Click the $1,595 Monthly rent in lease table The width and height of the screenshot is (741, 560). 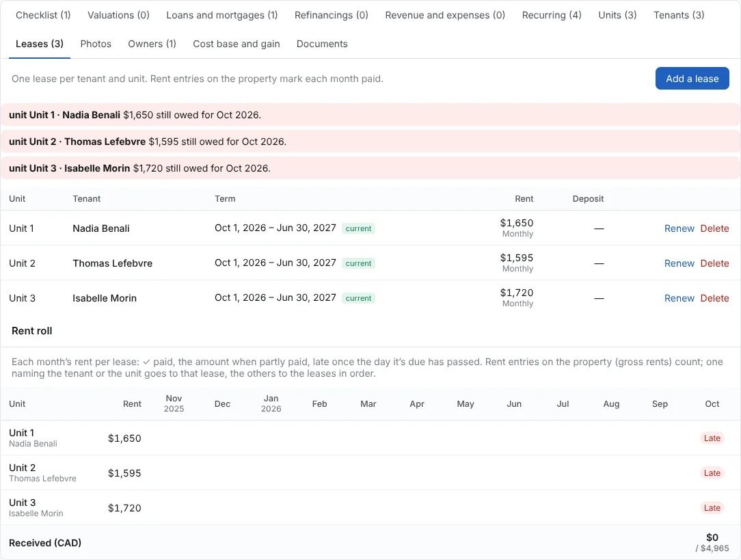(517, 263)
